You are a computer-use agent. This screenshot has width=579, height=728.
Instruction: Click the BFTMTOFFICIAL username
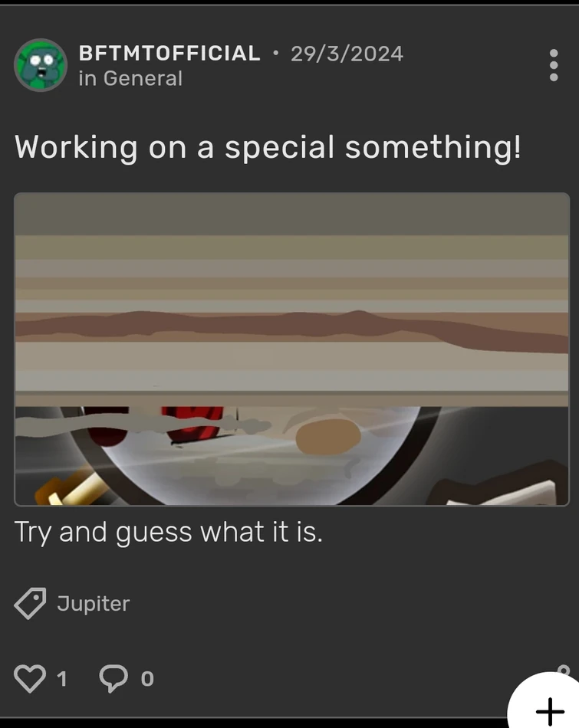(169, 53)
